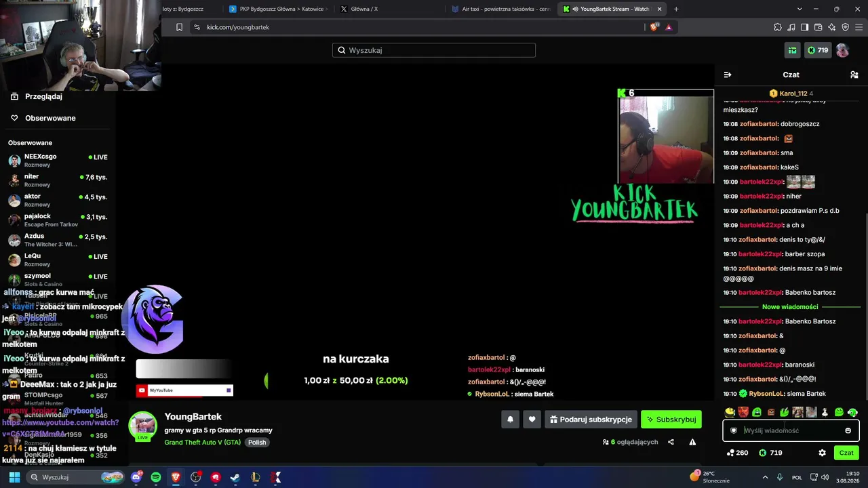Image resolution: width=868 pixels, height=488 pixels.
Task: Open OBS Studio from the taskbar
Action: coord(196,477)
